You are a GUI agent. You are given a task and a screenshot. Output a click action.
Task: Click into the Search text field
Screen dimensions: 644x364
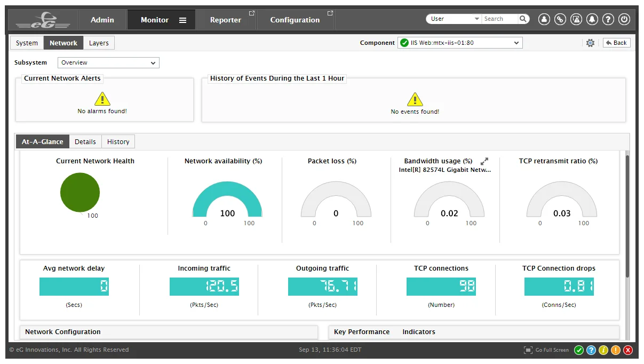pyautogui.click(x=498, y=19)
